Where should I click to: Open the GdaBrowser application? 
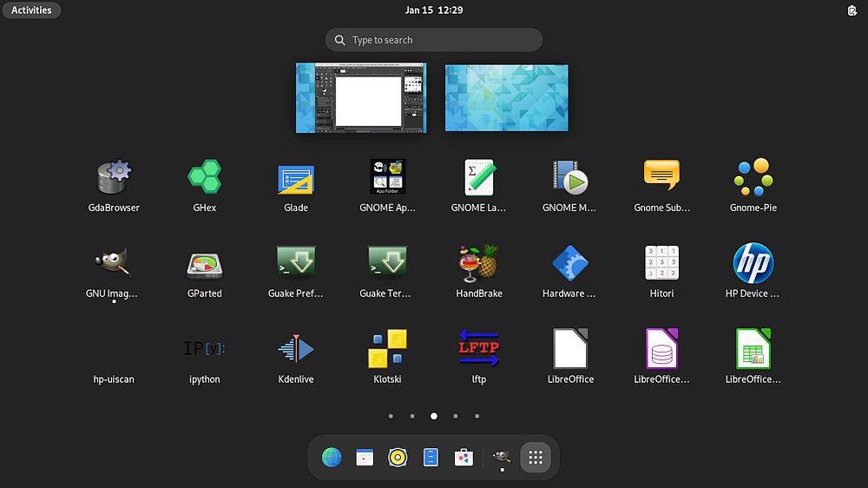[x=114, y=186]
